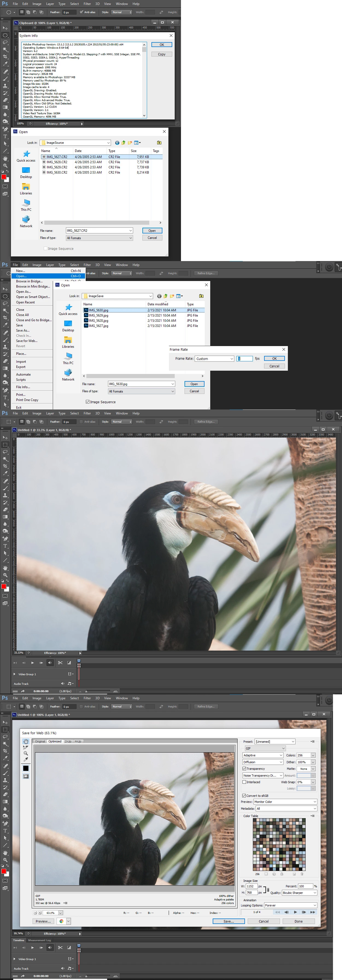342x980 pixels.
Task: Open the Adaptive color reduction dropdown
Action: click(x=262, y=755)
